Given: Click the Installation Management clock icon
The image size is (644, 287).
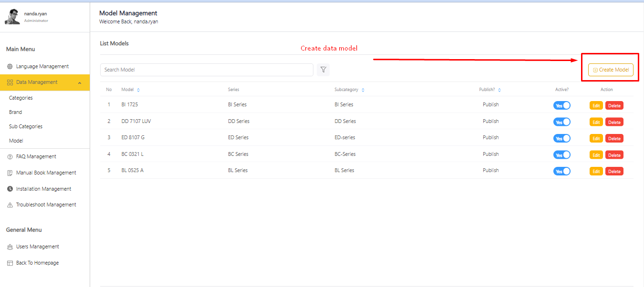Looking at the screenshot, I should [x=10, y=189].
